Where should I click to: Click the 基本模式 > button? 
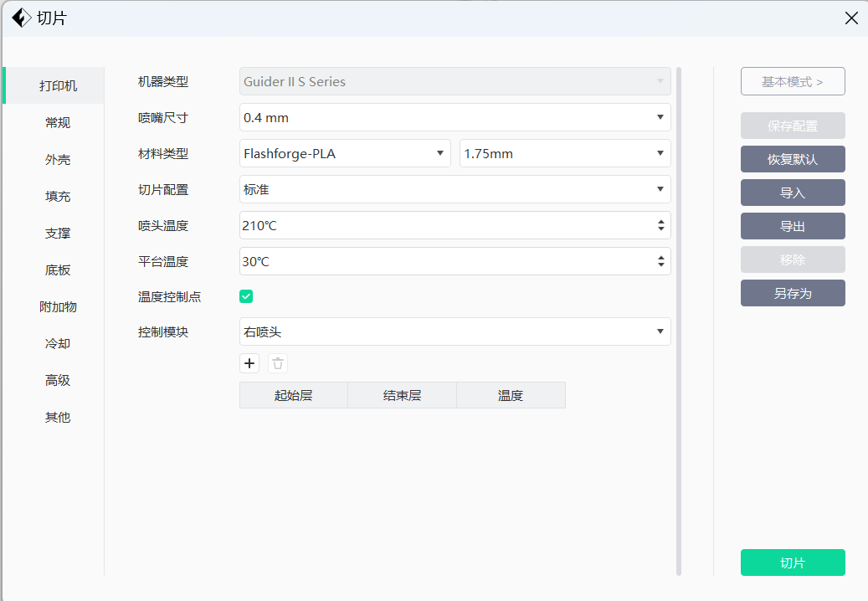pos(793,81)
